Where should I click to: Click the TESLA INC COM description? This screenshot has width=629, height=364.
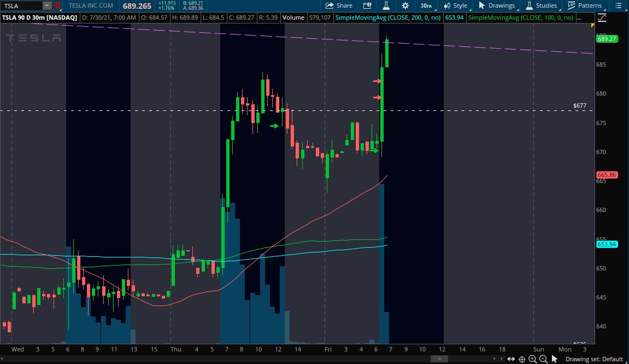[91, 5]
